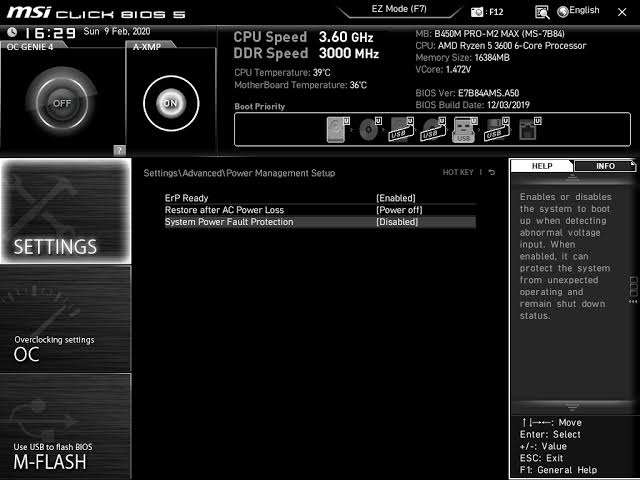Select the optical disc boot priority icon
640x480 pixels.
click(x=370, y=129)
